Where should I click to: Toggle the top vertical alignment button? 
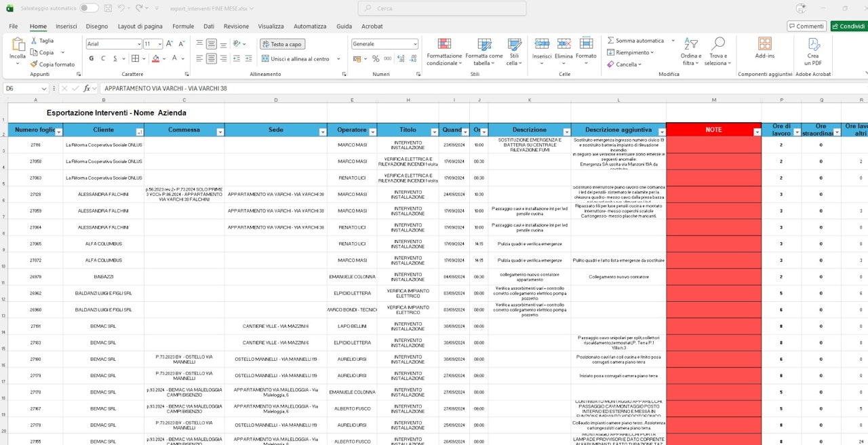pyautogui.click(x=199, y=43)
